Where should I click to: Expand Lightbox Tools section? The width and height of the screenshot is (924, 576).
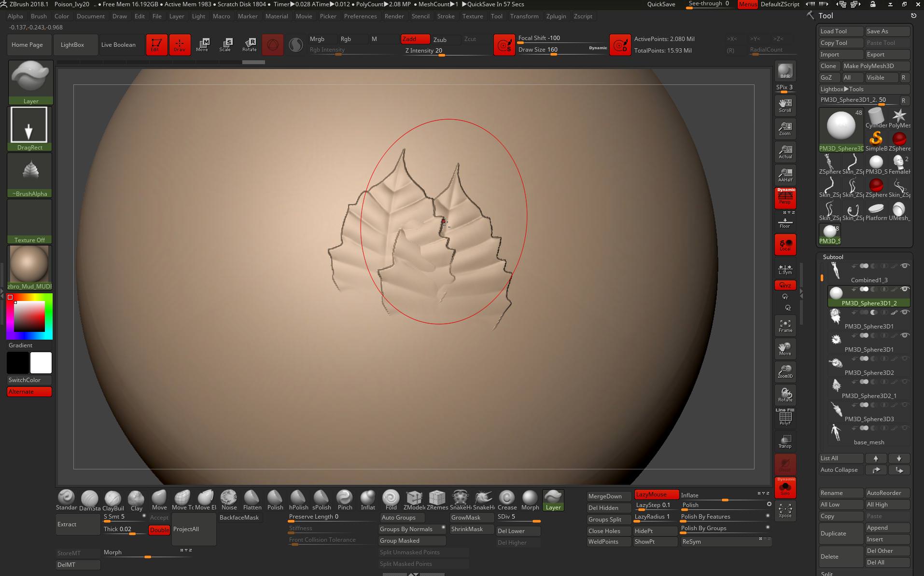coord(864,89)
